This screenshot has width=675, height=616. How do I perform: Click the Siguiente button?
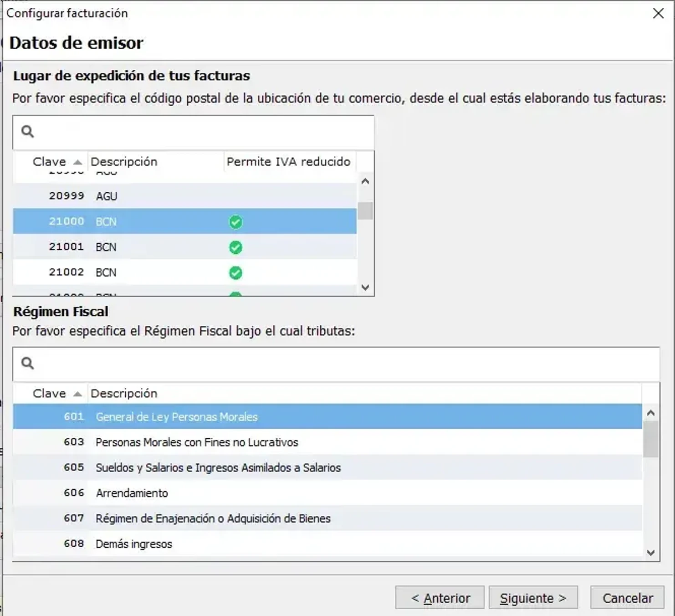tap(533, 597)
